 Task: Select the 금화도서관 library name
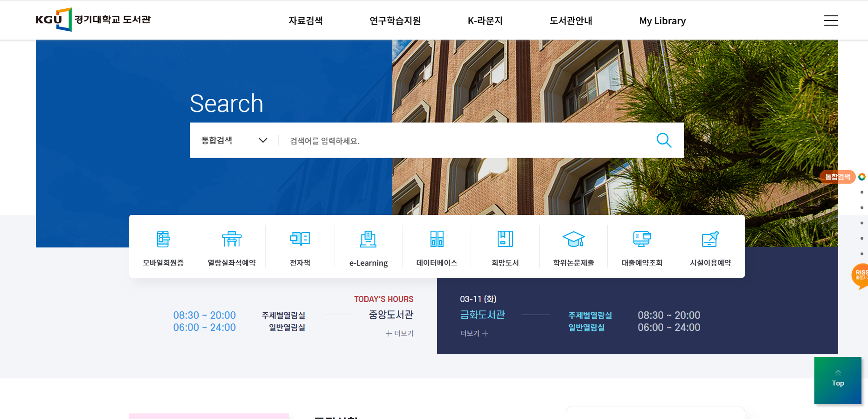pos(482,315)
